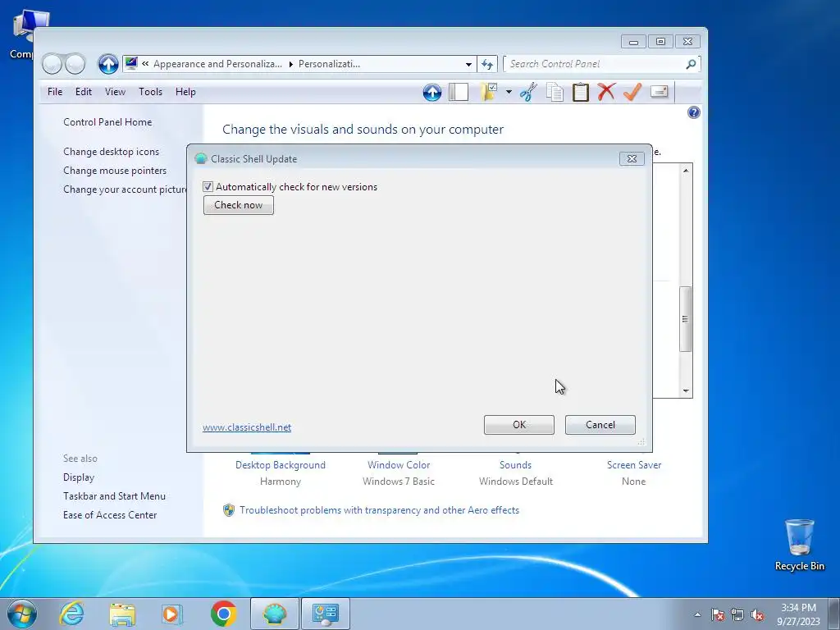The height and width of the screenshot is (630, 840).
Task: Click Cancel in Classic Shell Update
Action: click(x=600, y=425)
